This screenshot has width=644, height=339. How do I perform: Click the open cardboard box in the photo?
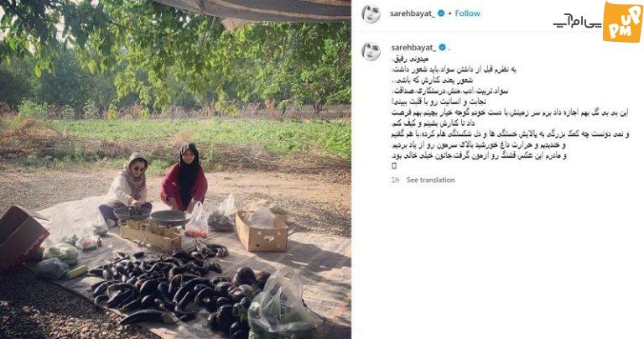coord(262,230)
